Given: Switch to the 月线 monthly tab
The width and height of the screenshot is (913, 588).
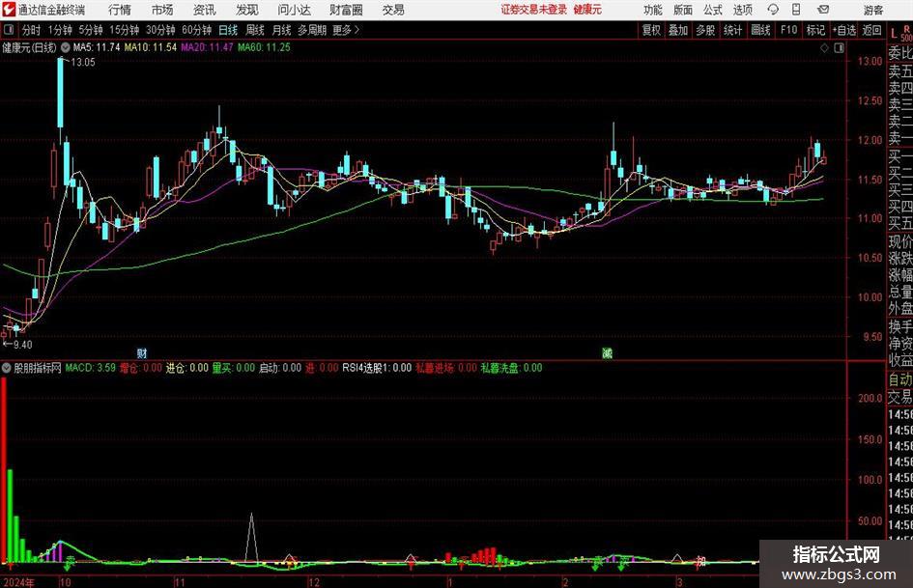Looking at the screenshot, I should pyautogui.click(x=282, y=30).
